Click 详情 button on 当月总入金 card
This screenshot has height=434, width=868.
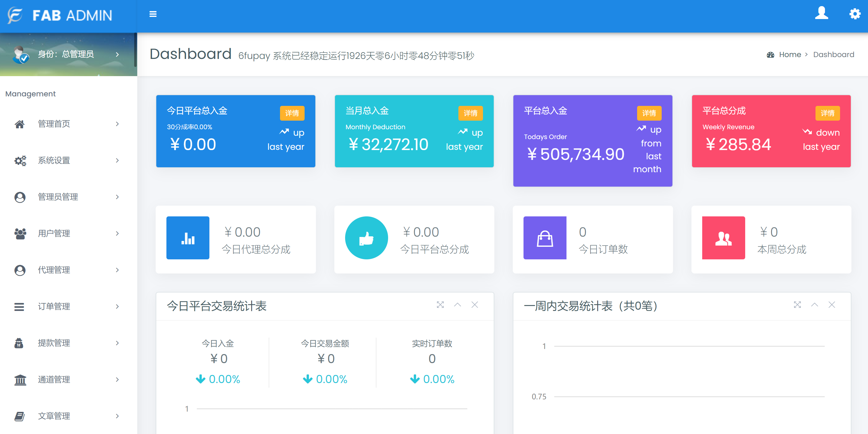point(470,113)
